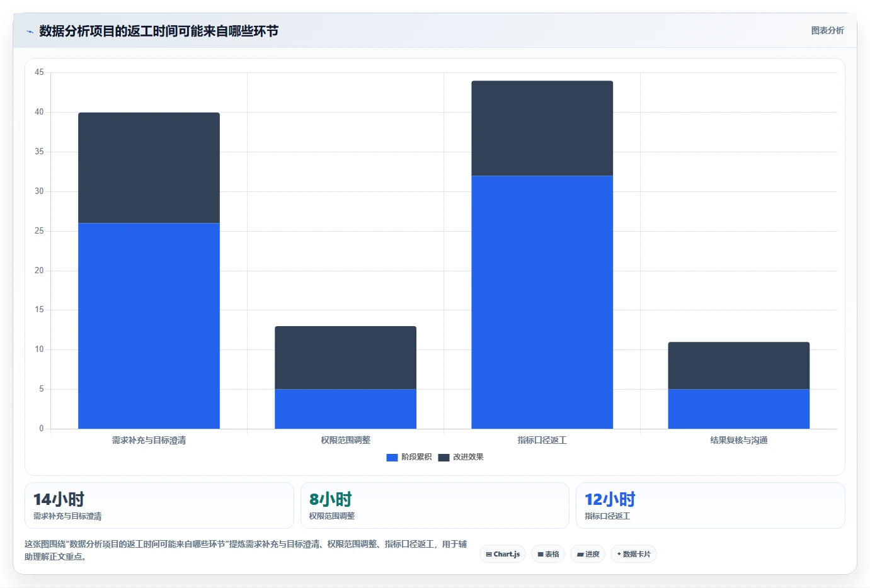This screenshot has width=870, height=588.
Task: Click the 12小时 stat value
Action: (x=610, y=500)
